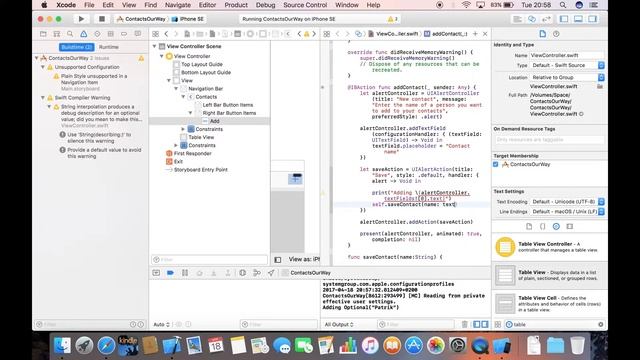Click the trash icon to clear console
The width and height of the screenshot is (640, 360).
(464, 324)
